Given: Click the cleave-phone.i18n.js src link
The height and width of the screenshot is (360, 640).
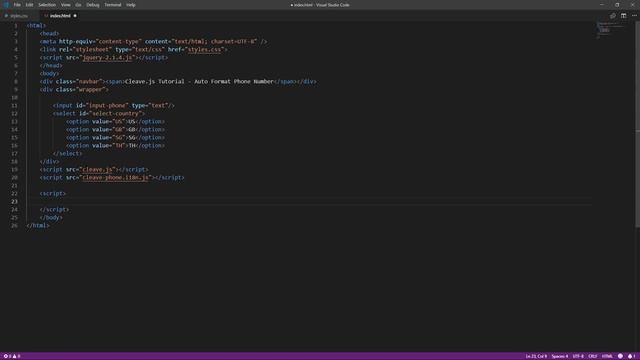Looking at the screenshot, I should tap(116, 178).
